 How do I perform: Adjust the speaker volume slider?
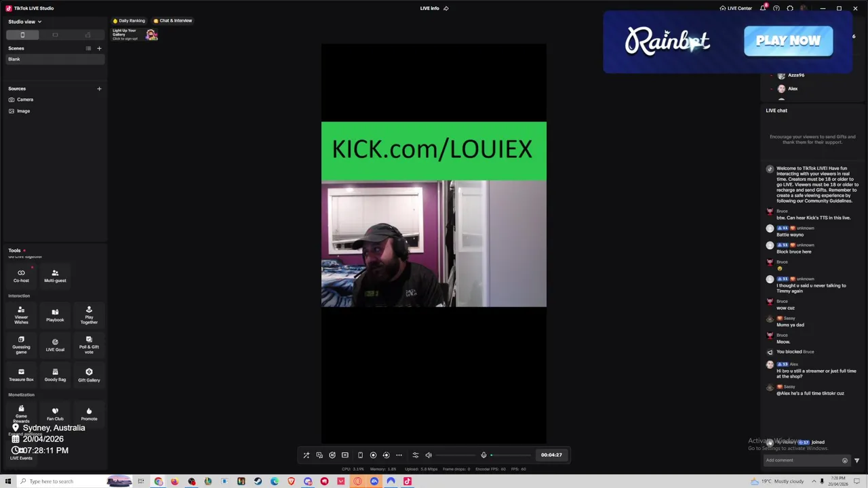(456, 455)
